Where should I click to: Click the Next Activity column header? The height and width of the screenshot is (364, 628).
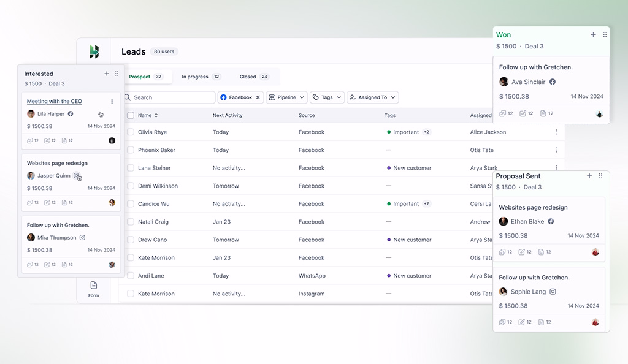[x=228, y=115]
